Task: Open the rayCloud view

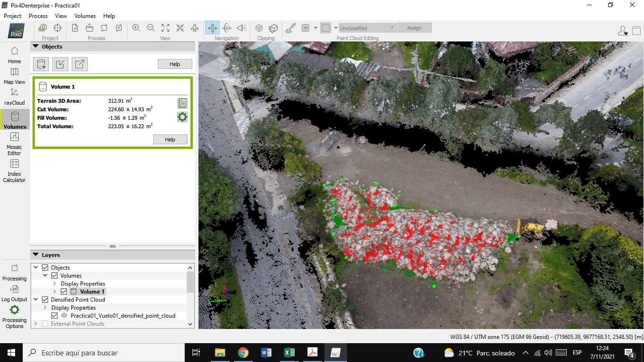Action: pyautogui.click(x=15, y=96)
